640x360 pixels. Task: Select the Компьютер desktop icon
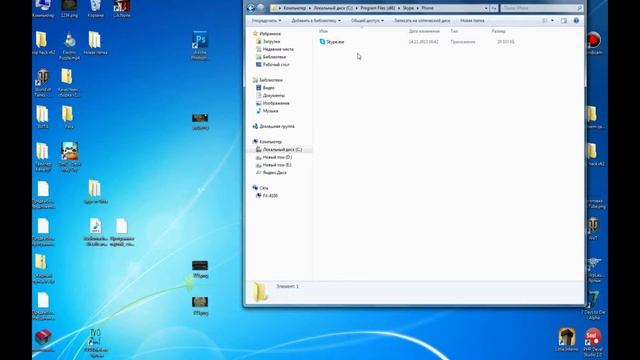click(43, 9)
